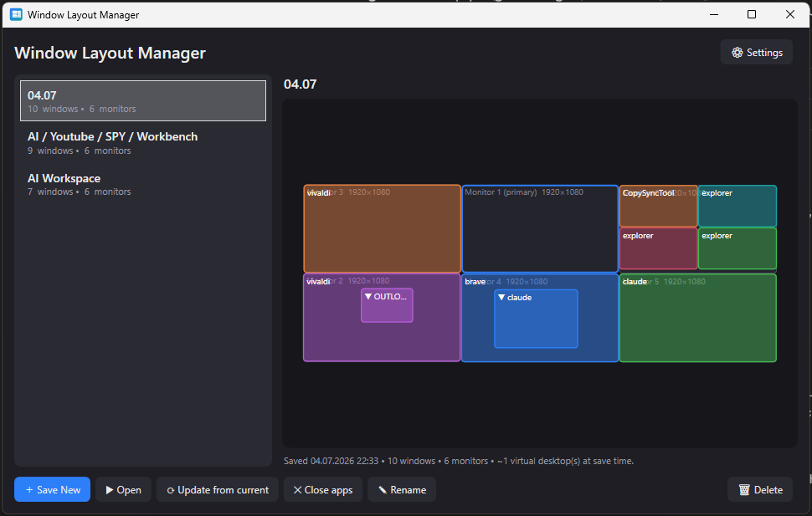Viewport: 812px width, 516px height.
Task: Click the trash icon on Delete
Action: coord(744,489)
